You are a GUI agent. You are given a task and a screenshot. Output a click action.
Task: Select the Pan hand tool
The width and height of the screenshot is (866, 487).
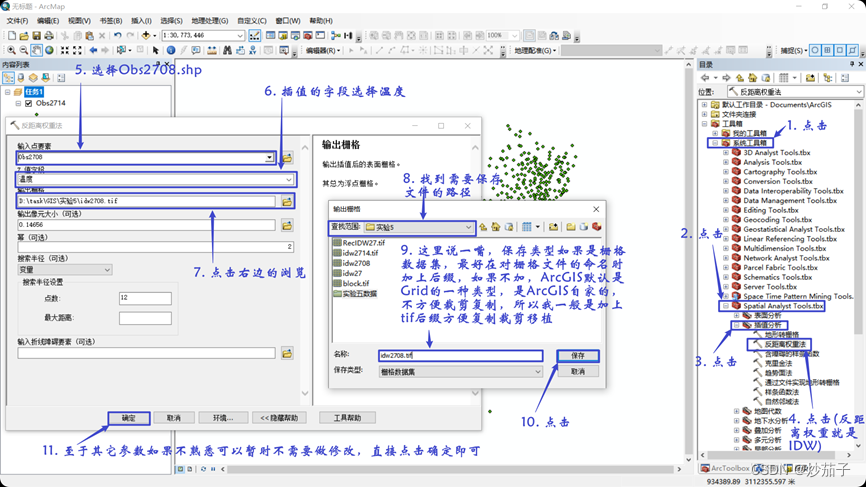pyautogui.click(x=36, y=50)
